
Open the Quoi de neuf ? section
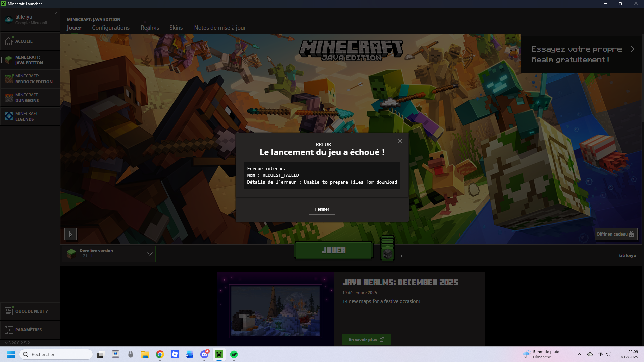pyautogui.click(x=30, y=311)
